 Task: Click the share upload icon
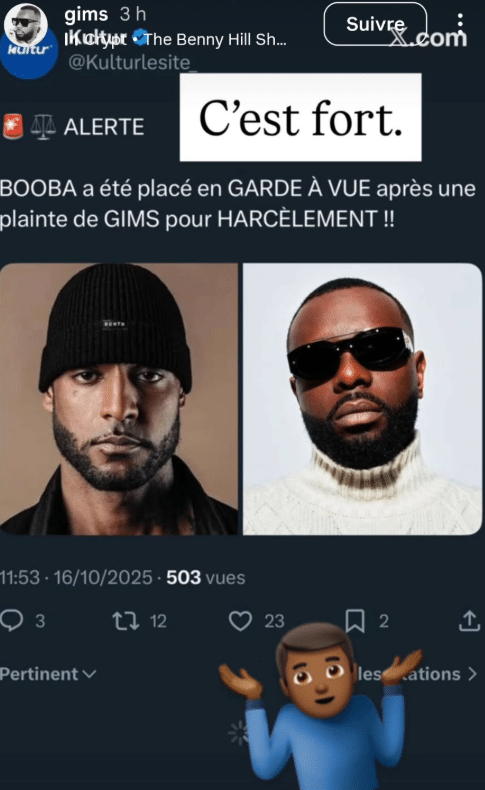coord(469,621)
